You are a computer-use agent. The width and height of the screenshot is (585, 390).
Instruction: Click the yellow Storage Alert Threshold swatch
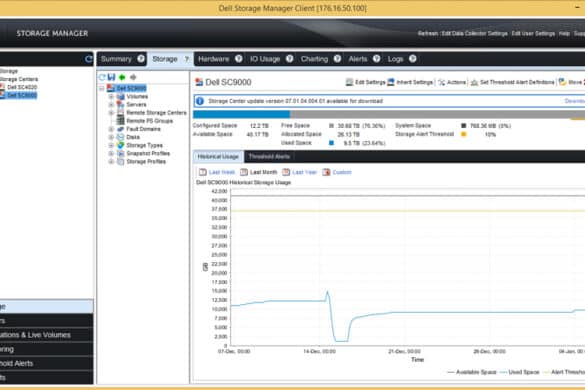(x=464, y=134)
